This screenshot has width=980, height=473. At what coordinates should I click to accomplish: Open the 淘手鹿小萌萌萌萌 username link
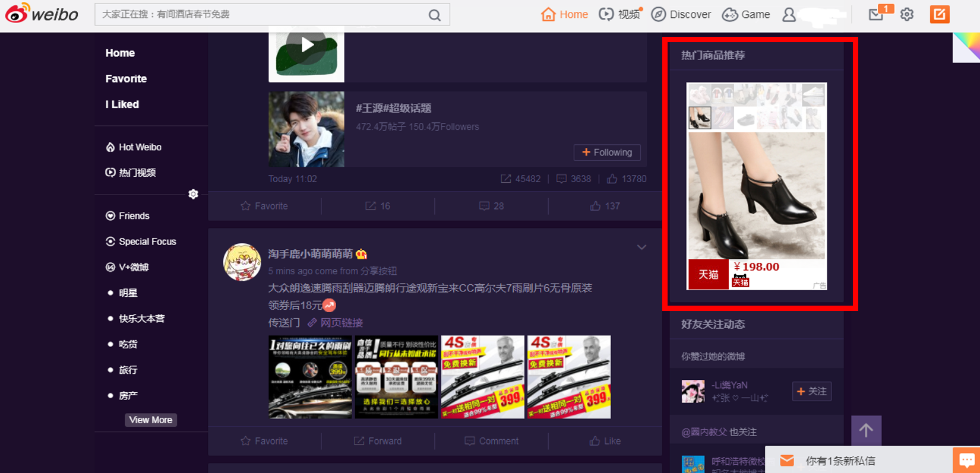[x=311, y=254]
